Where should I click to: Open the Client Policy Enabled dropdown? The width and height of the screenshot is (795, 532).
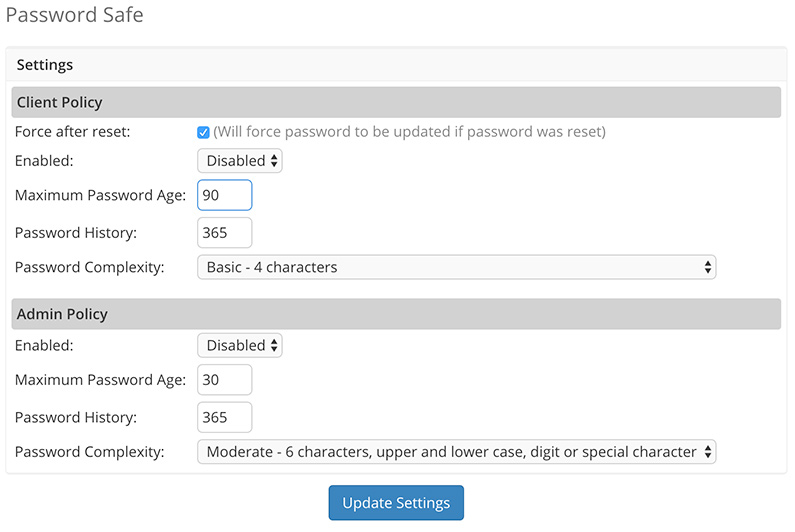[x=240, y=161]
